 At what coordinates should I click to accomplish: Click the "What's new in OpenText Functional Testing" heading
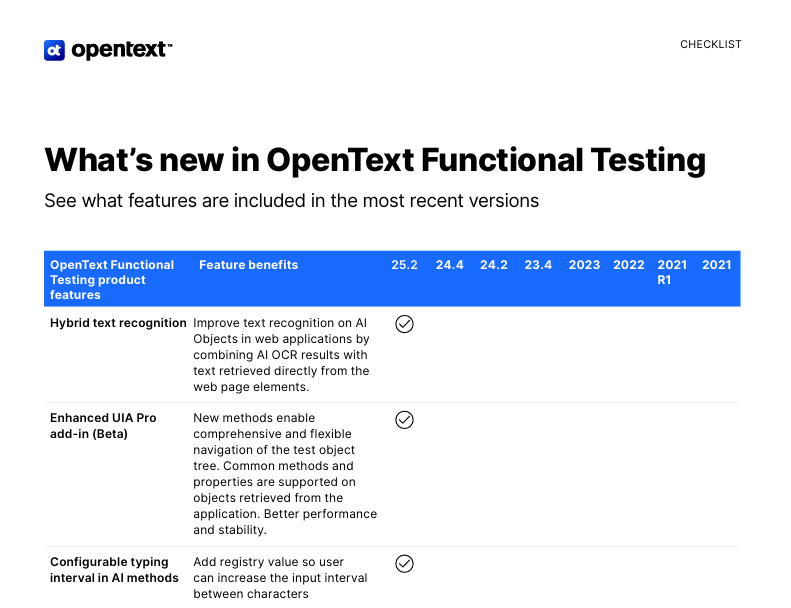pos(375,160)
